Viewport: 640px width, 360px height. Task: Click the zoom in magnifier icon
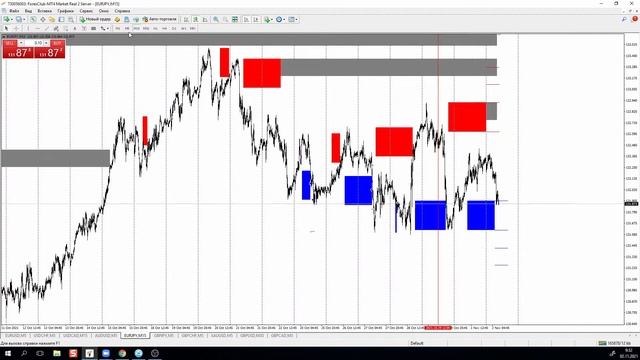tap(216, 19)
